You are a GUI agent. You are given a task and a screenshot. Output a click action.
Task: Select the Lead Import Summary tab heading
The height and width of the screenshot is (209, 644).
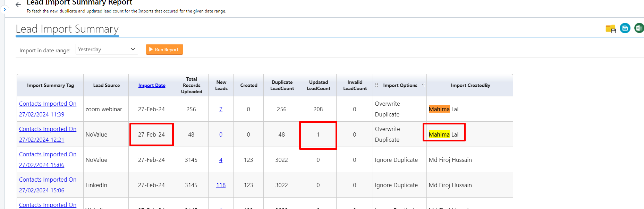[x=67, y=29]
